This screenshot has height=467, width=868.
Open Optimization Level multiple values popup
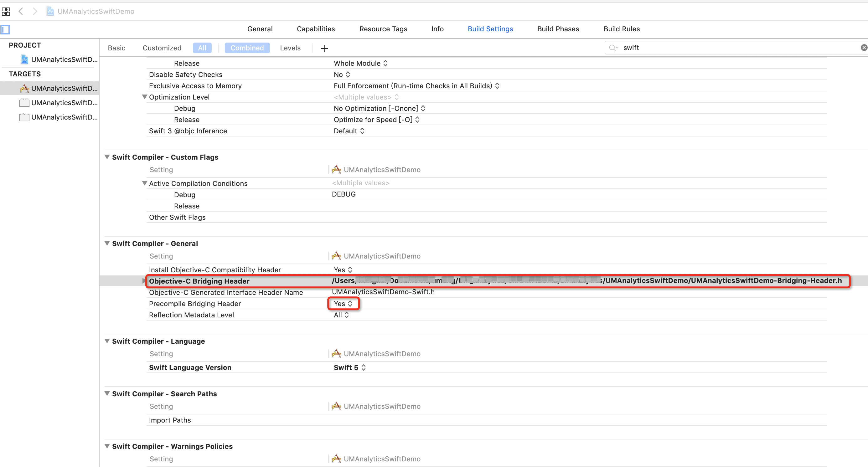click(366, 97)
